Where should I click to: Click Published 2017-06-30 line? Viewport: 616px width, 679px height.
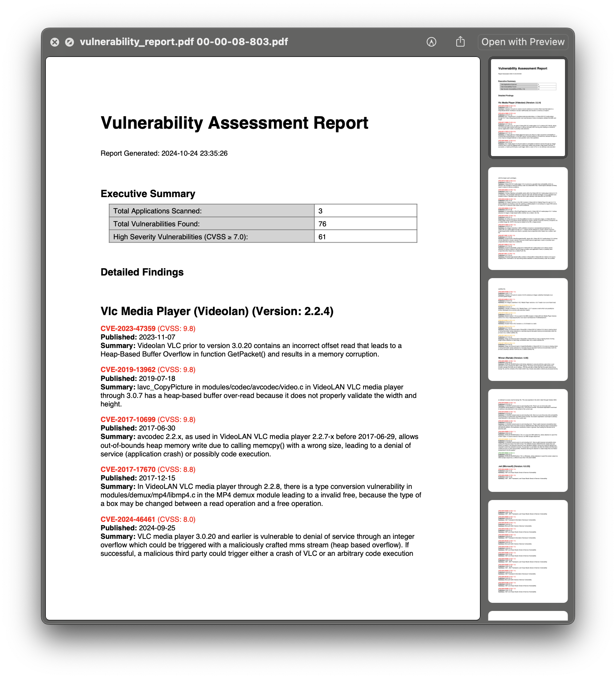[x=138, y=428]
